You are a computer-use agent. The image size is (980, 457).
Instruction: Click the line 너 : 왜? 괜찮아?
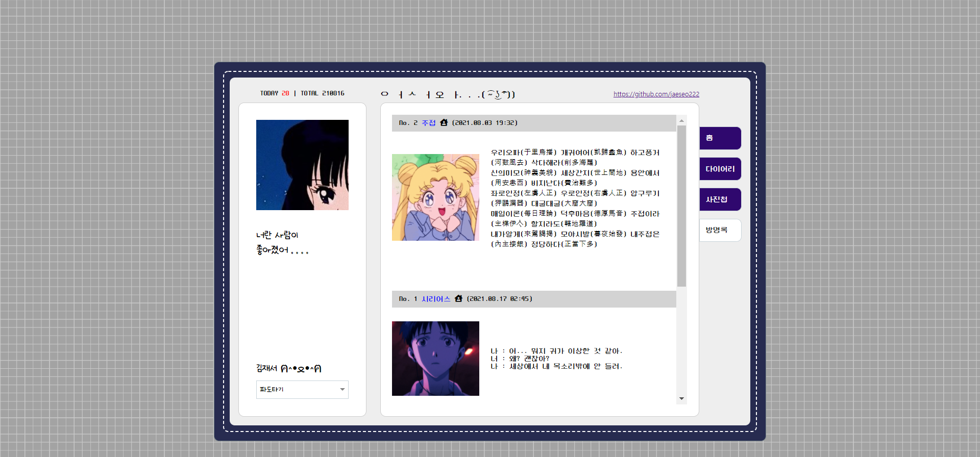(x=520, y=359)
